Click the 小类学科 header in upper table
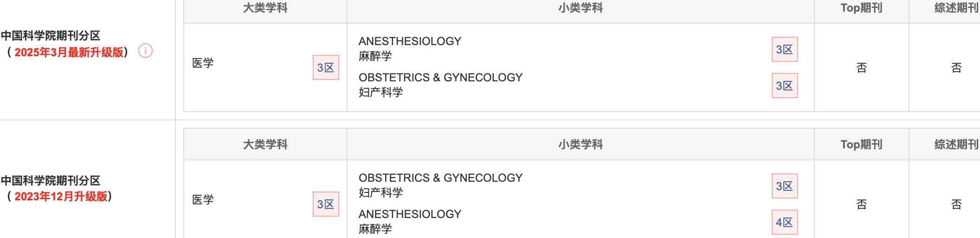The height and width of the screenshot is (238, 980). tap(580, 8)
